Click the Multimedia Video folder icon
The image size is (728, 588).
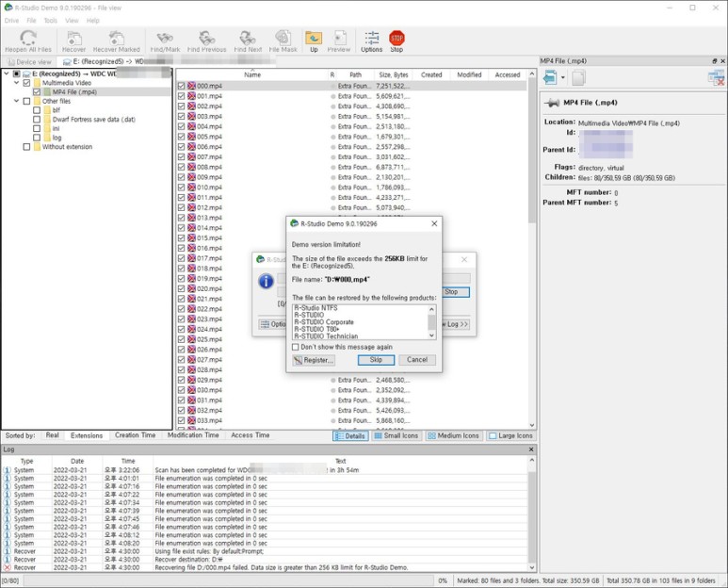click(37, 83)
